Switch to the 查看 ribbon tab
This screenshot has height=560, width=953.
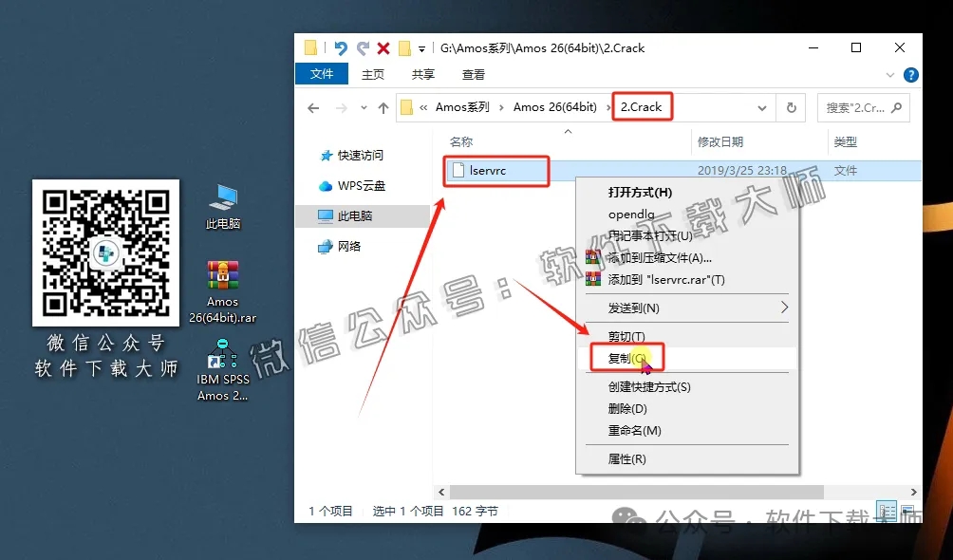pos(473,73)
